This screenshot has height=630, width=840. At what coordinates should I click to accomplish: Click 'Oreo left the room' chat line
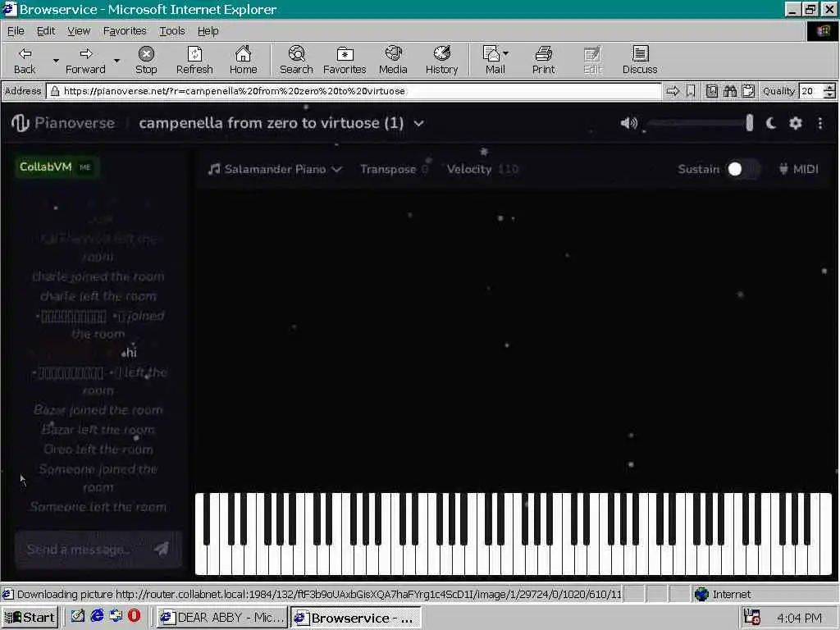[x=98, y=450]
